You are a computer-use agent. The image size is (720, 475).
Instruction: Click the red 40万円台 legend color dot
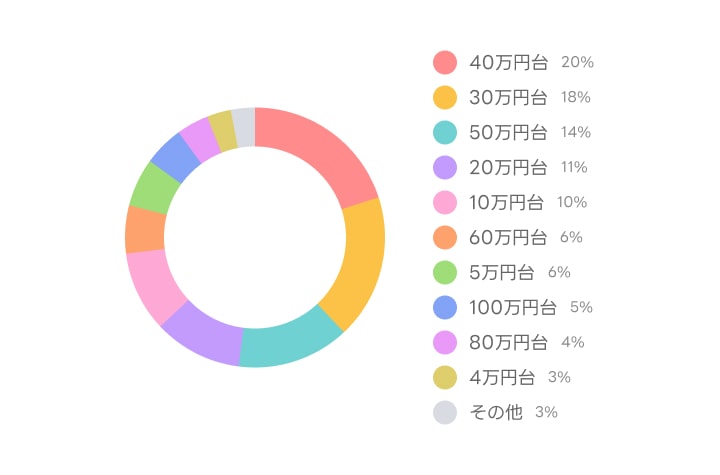tap(445, 62)
